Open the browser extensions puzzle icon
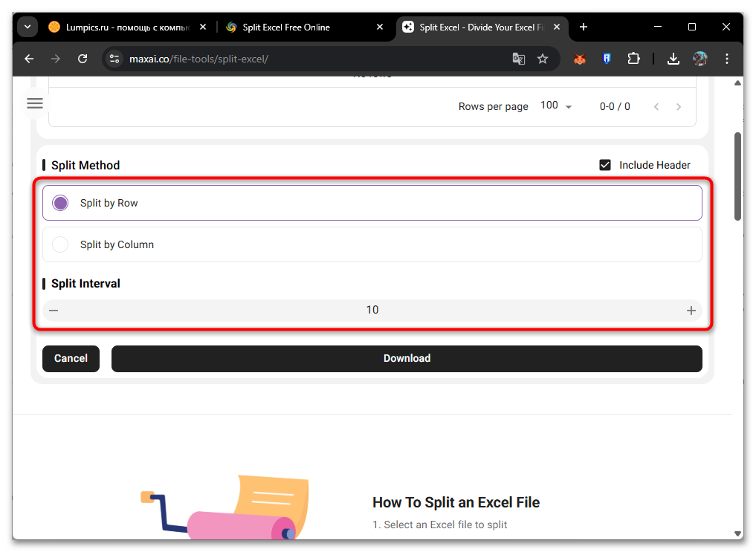756x552 pixels. [x=633, y=59]
